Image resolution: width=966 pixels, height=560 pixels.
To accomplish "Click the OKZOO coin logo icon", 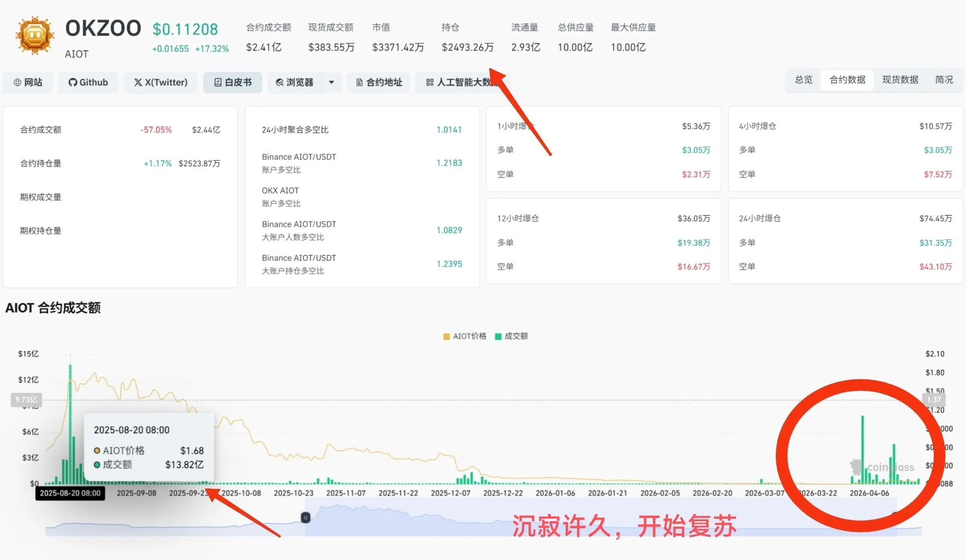I will click(x=35, y=35).
